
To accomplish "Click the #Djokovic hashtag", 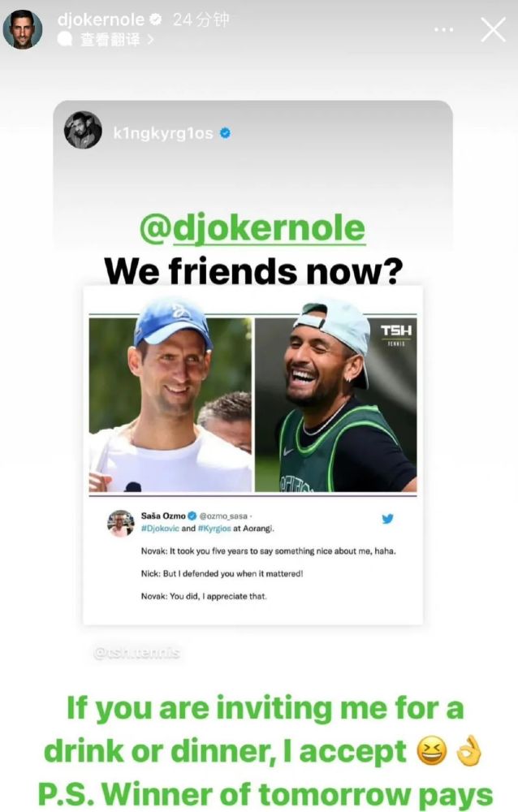I will point(160,529).
